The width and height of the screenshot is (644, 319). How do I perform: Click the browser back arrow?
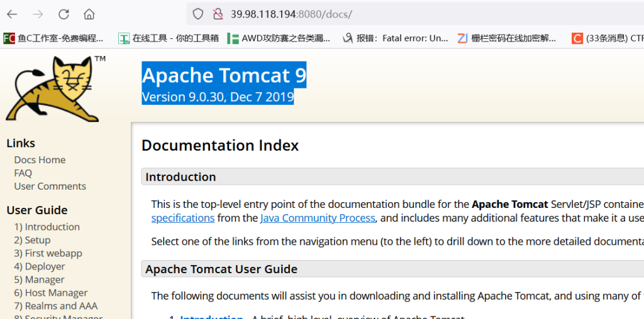coord(12,14)
